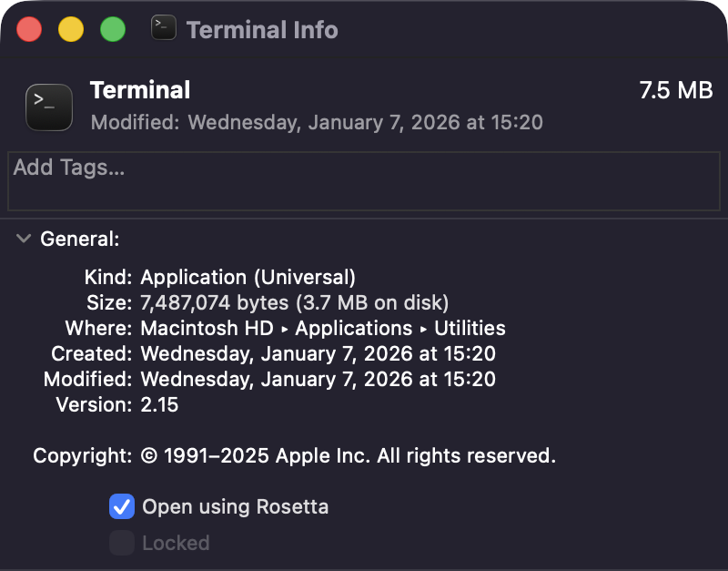Click the large Terminal app icon
The width and height of the screenshot is (728, 571).
(x=49, y=107)
